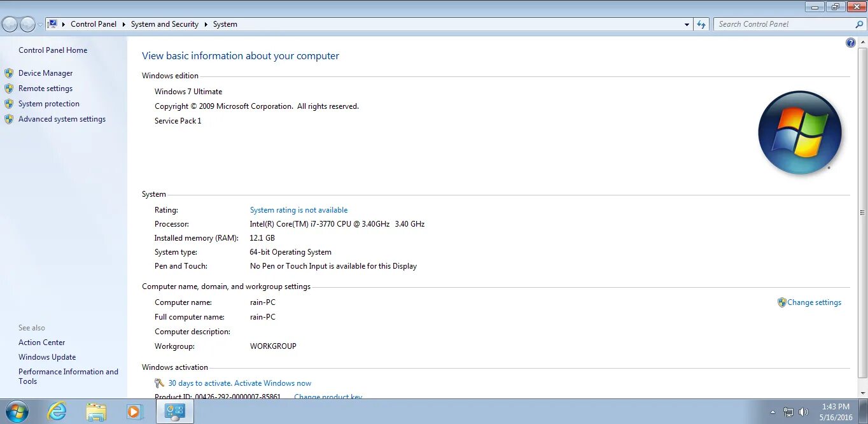Click the network tray icon
This screenshot has height=424, width=868.
(x=788, y=412)
